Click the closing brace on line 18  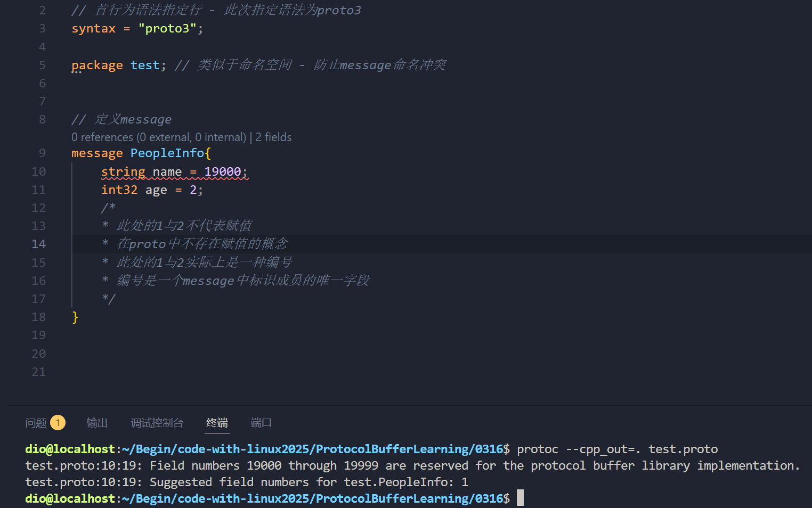click(75, 317)
